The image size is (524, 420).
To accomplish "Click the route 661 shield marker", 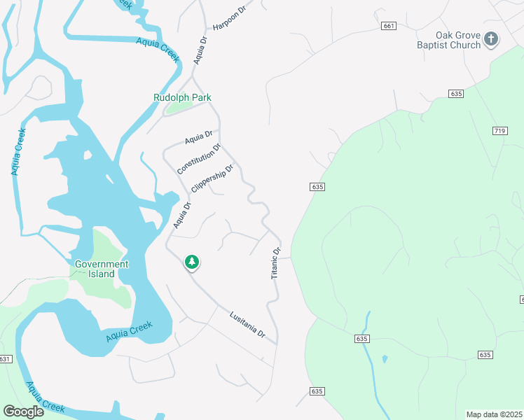I will click(389, 26).
